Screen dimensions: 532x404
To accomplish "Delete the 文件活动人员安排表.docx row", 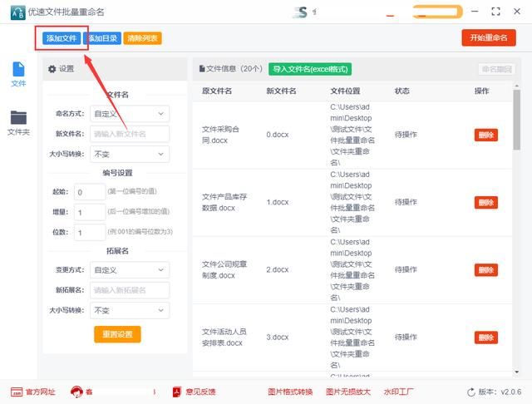I will [485, 337].
